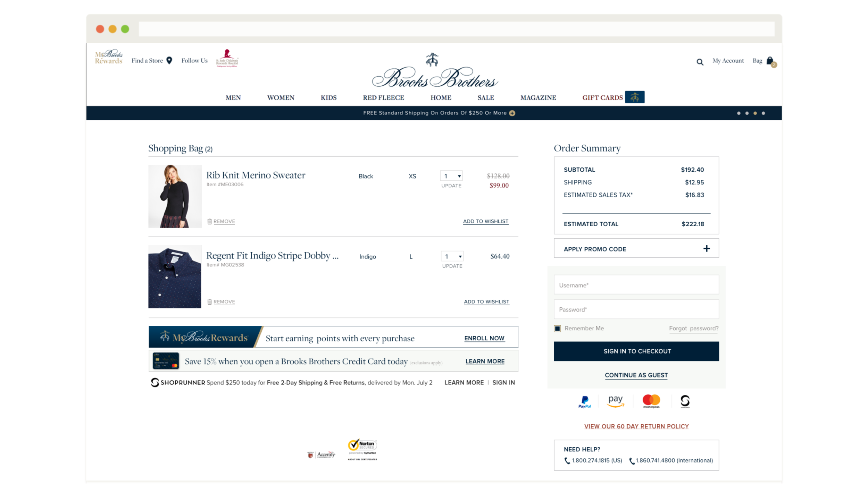The image size is (868, 502).
Task: Open the KIDS menu
Action: [328, 98]
